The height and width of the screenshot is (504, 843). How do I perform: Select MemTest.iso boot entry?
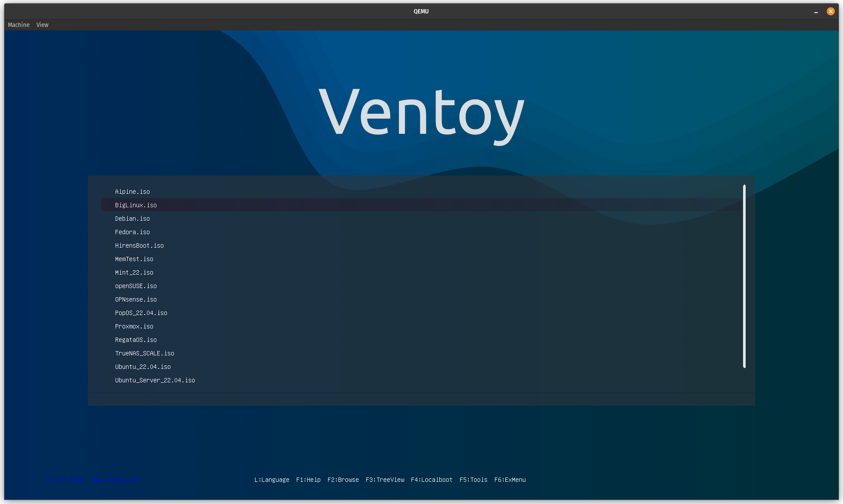click(421, 259)
